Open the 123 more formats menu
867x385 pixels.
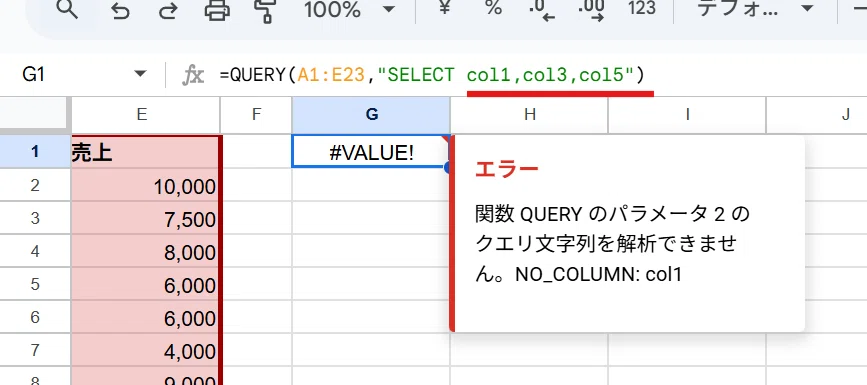click(642, 8)
